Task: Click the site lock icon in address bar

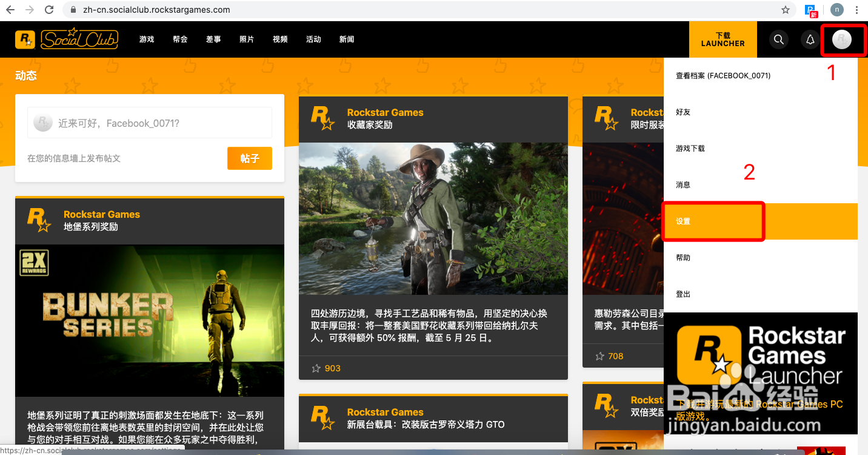Action: point(74,10)
